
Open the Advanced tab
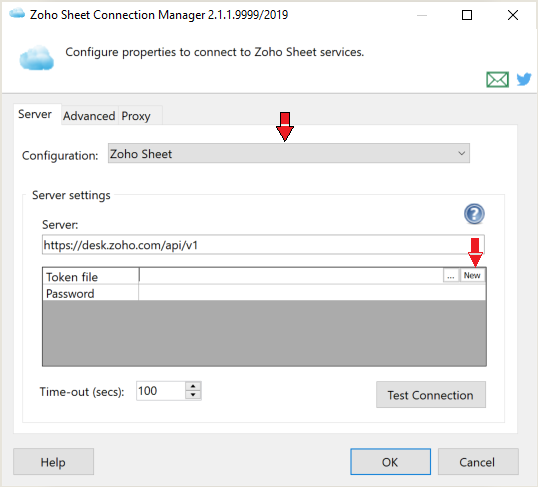tap(89, 116)
